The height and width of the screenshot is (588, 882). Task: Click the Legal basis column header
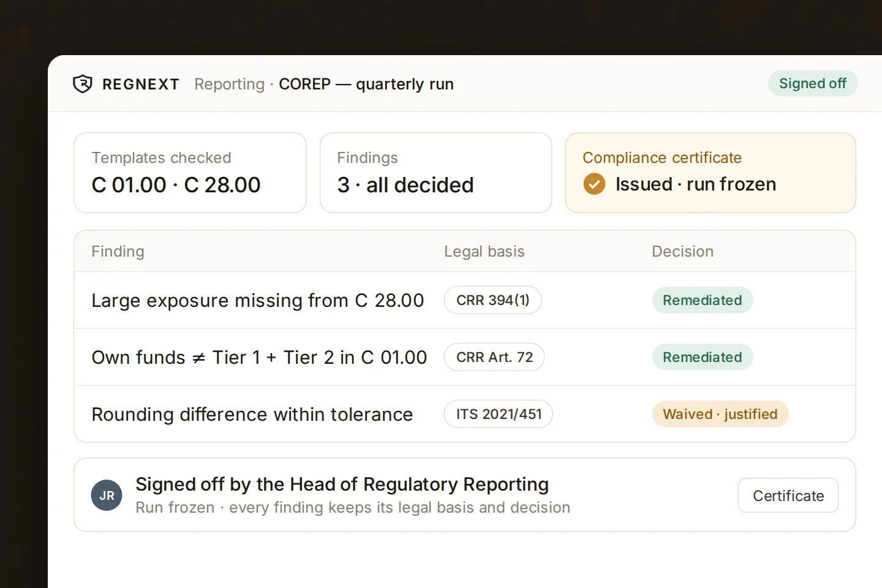[484, 251]
